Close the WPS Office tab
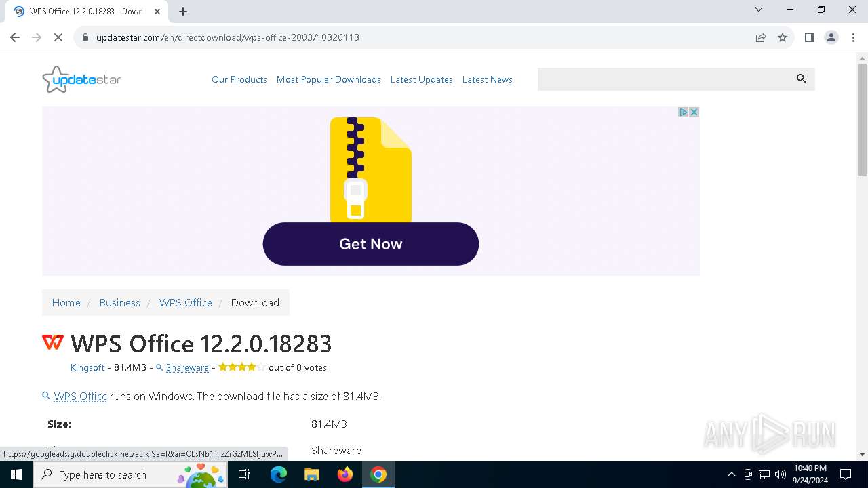The image size is (868, 488). [157, 12]
